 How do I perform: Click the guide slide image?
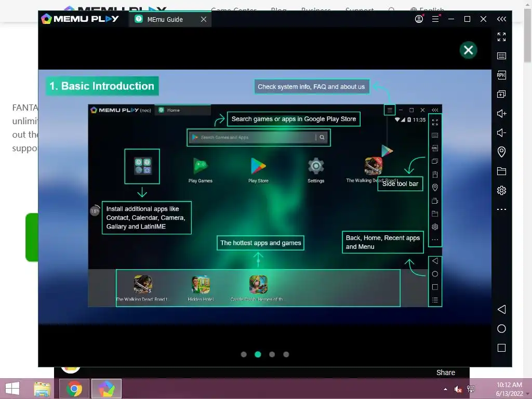264,197
